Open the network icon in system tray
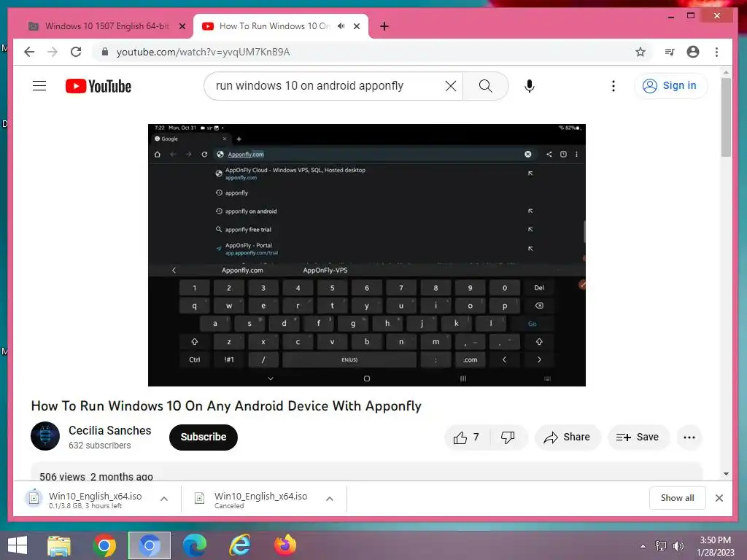The height and width of the screenshot is (560, 747). click(661, 546)
